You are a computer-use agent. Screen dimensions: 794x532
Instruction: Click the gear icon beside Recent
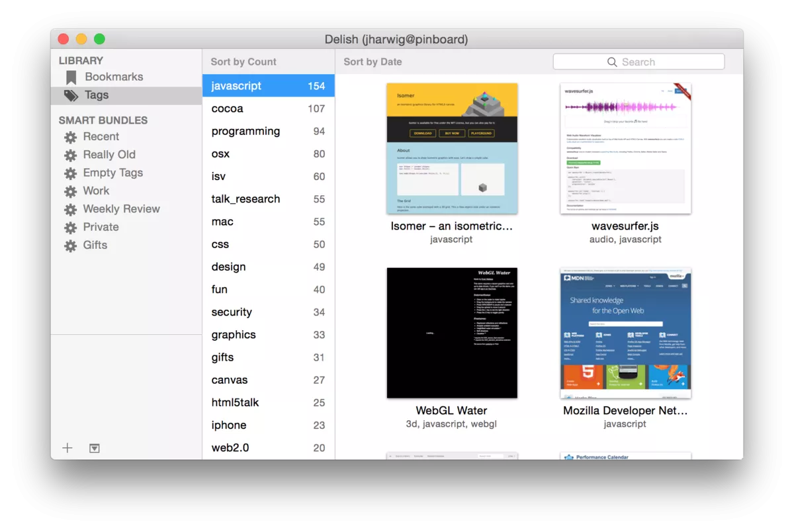coord(70,138)
